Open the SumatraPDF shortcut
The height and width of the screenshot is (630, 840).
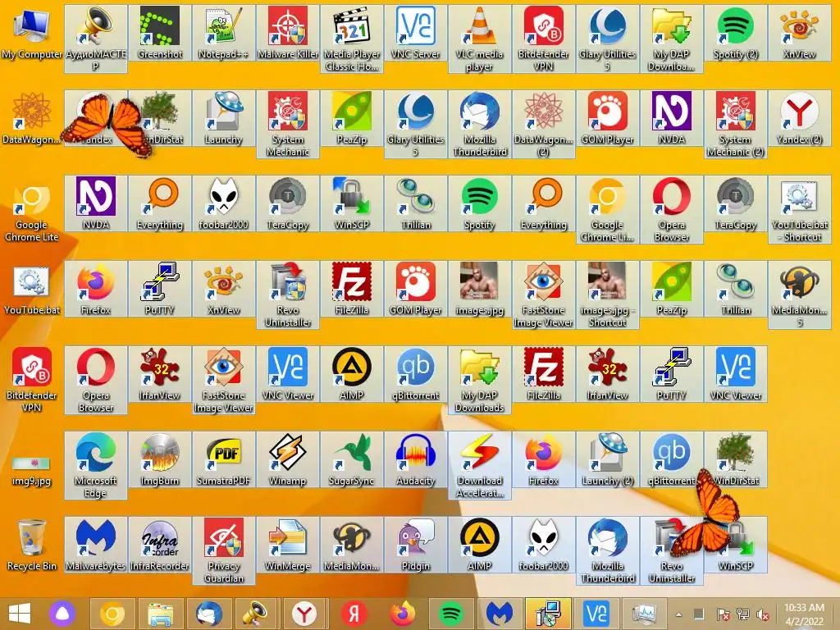pos(223,459)
